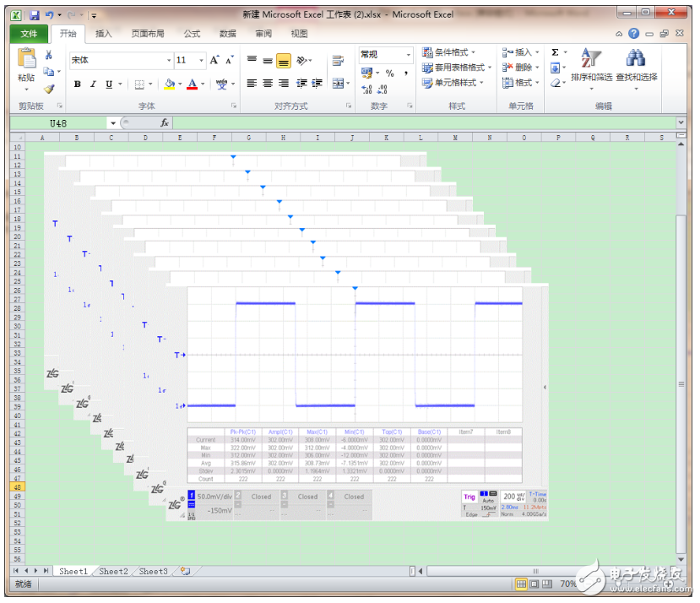Screen dimensions: 700x603
Task: Select Sheet3 worksheet tab
Action: click(x=153, y=571)
